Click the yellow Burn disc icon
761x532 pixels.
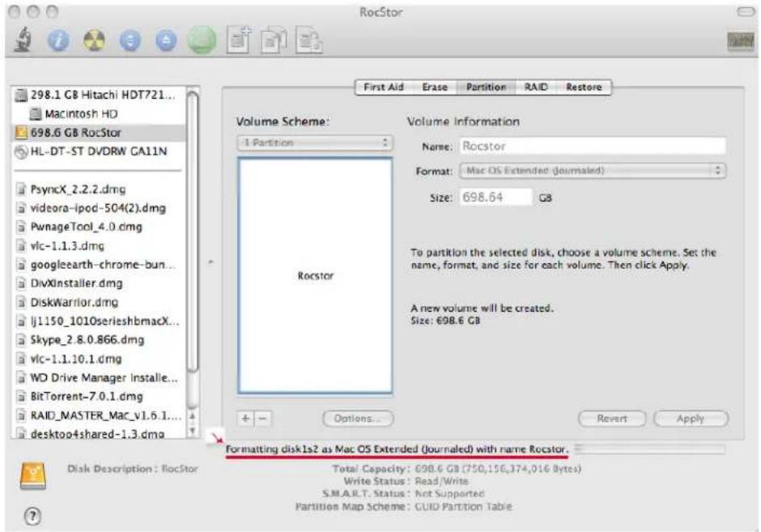click(x=94, y=40)
